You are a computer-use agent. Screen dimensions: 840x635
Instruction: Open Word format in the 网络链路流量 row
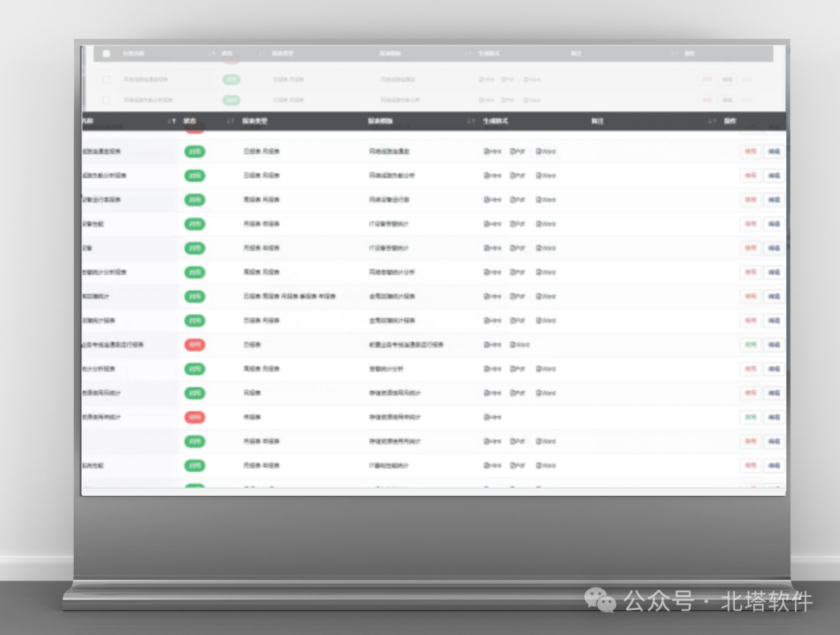(546, 152)
